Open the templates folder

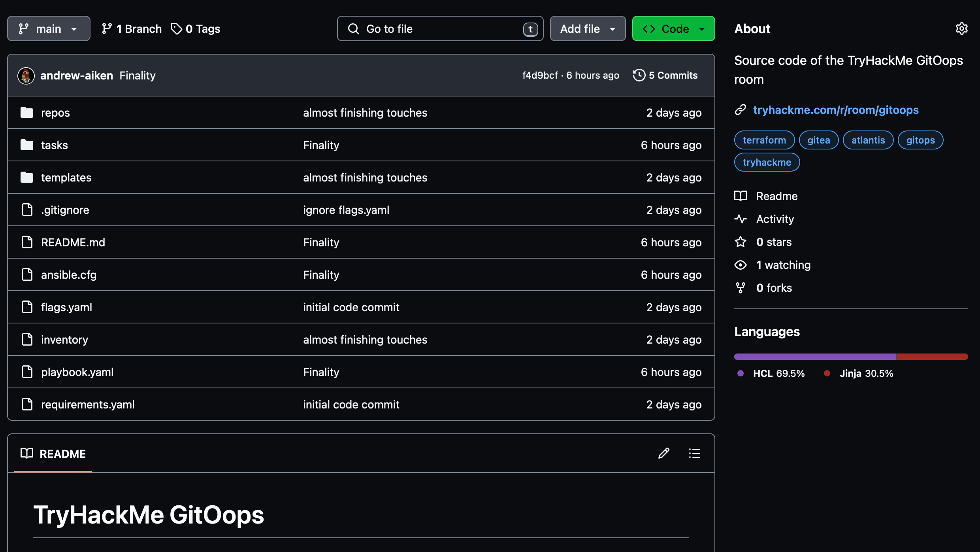point(66,178)
